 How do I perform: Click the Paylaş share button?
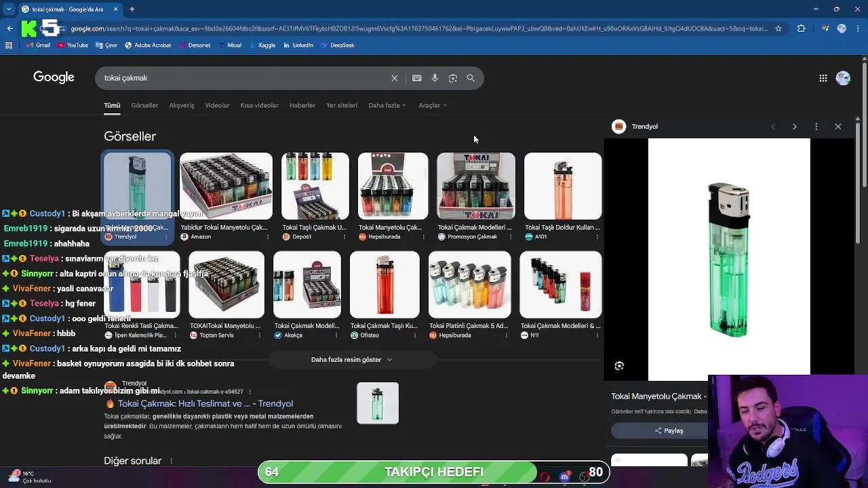pyautogui.click(x=669, y=431)
